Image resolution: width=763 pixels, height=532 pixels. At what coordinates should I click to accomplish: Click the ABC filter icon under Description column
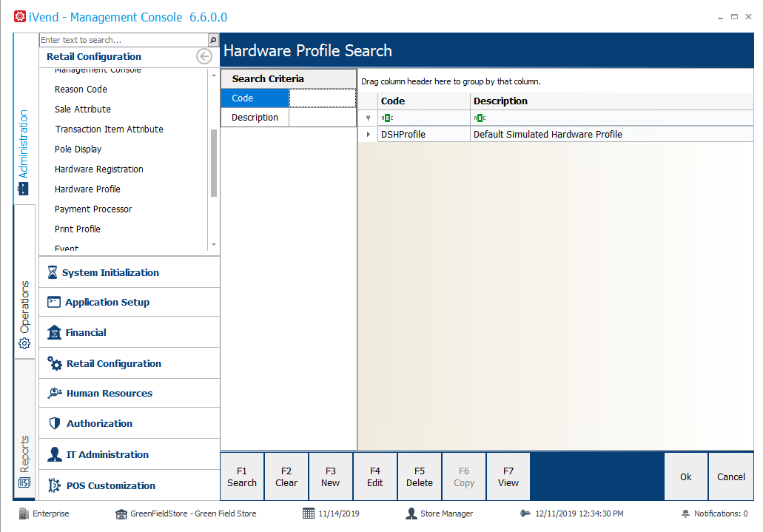click(x=480, y=118)
